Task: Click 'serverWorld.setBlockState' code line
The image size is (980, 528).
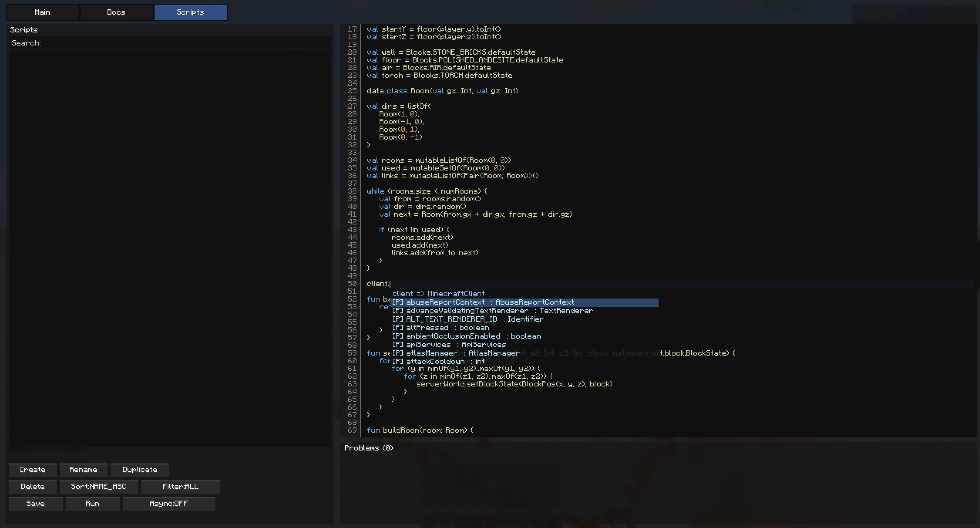Action: point(514,384)
